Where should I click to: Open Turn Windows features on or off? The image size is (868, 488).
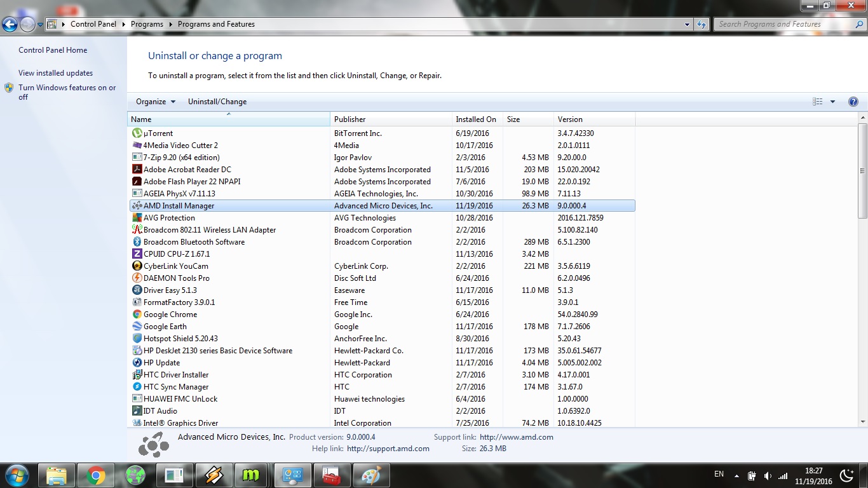67,92
